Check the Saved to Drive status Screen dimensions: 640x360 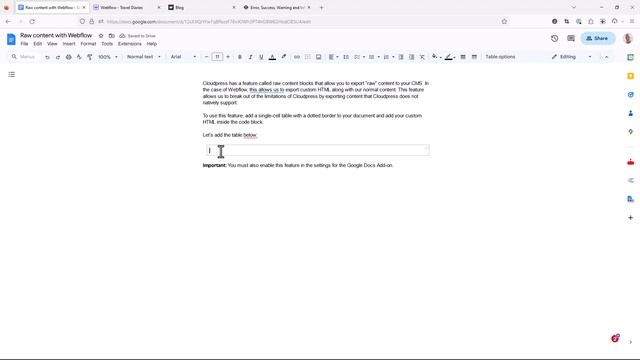pyautogui.click(x=138, y=36)
